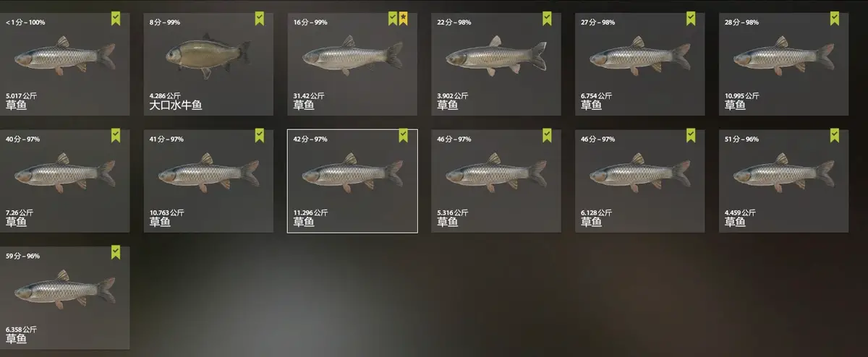Viewport: 868px width, 357px height.
Task: Click the 草鱼 label under 4.459 公斤
Action: point(735,223)
